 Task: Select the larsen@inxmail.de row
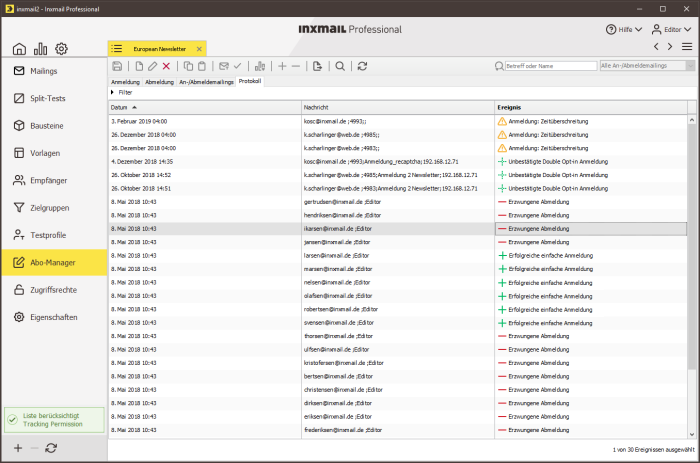[x=398, y=255]
